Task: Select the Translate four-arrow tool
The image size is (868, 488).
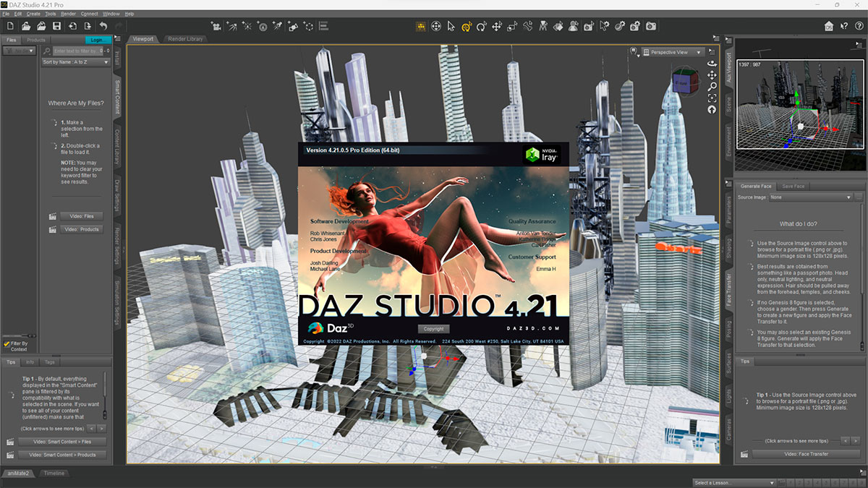Action: tap(497, 26)
